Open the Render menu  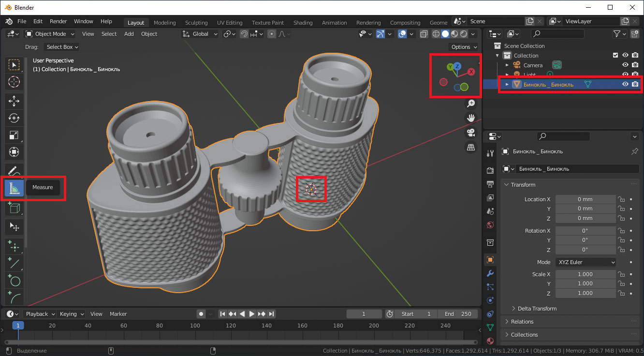(x=59, y=21)
